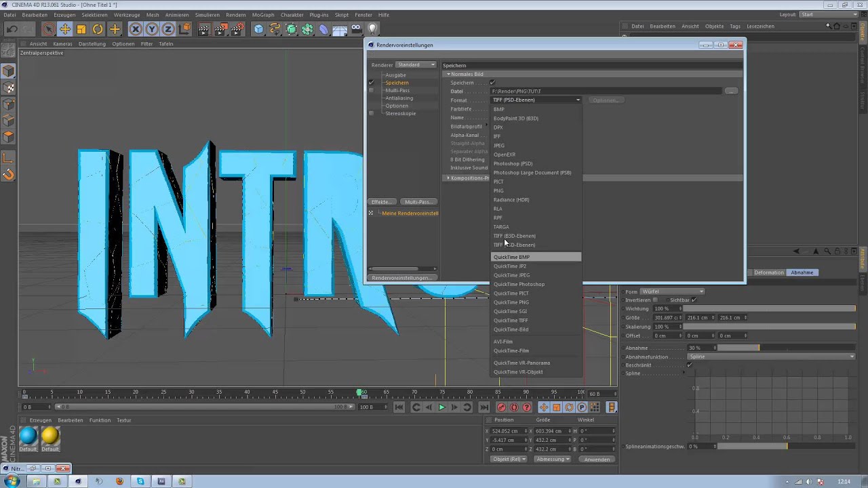Viewport: 868px width, 488px height.
Task: Open the spline pen tools icon
Action: click(x=275, y=29)
